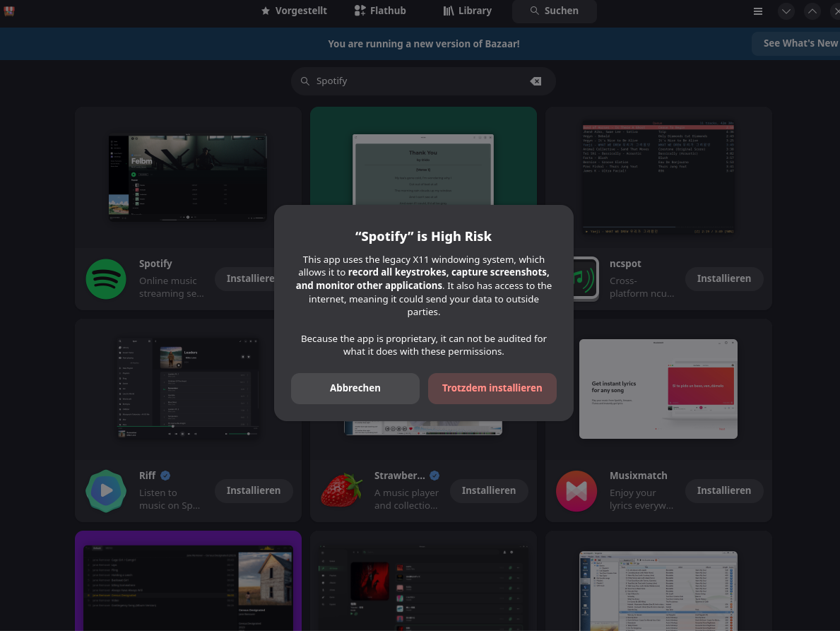Click the downward chevron in title bar

click(786, 11)
